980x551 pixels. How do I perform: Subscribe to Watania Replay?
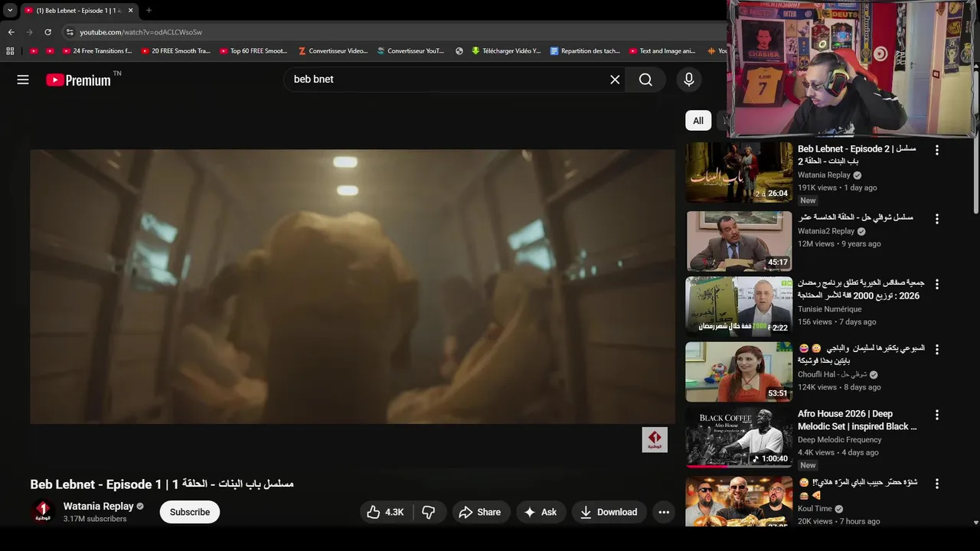coord(190,512)
